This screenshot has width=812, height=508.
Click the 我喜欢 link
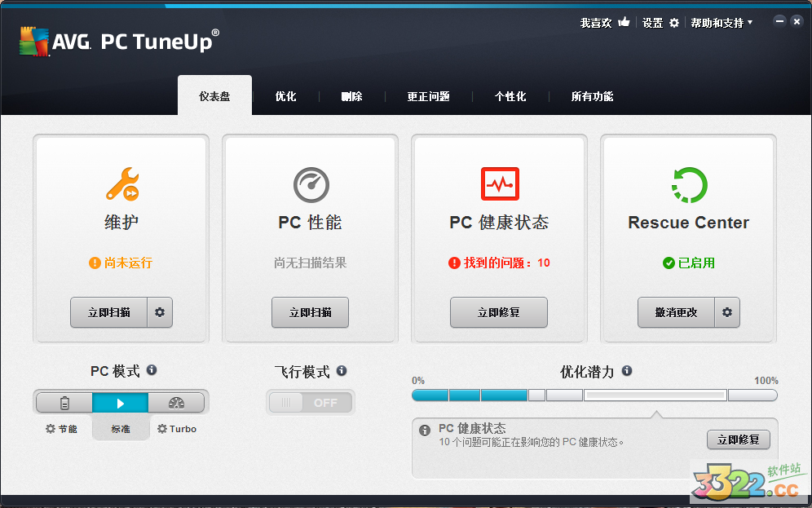tap(596, 23)
